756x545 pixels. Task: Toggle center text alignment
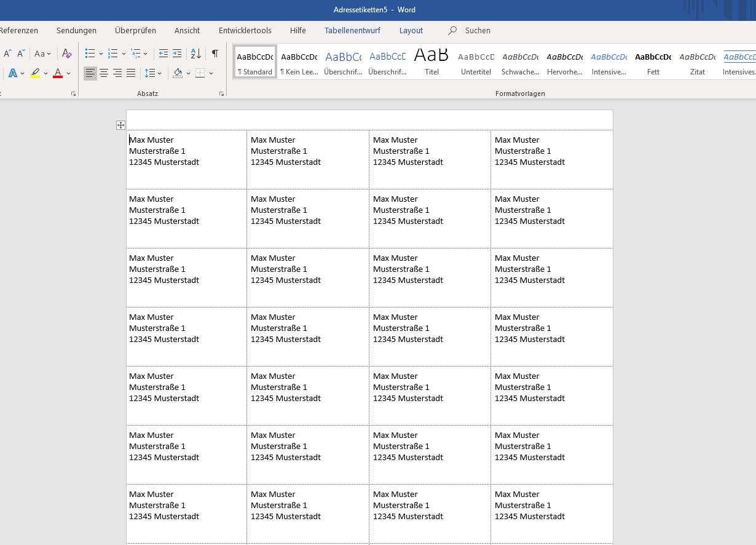tap(104, 73)
